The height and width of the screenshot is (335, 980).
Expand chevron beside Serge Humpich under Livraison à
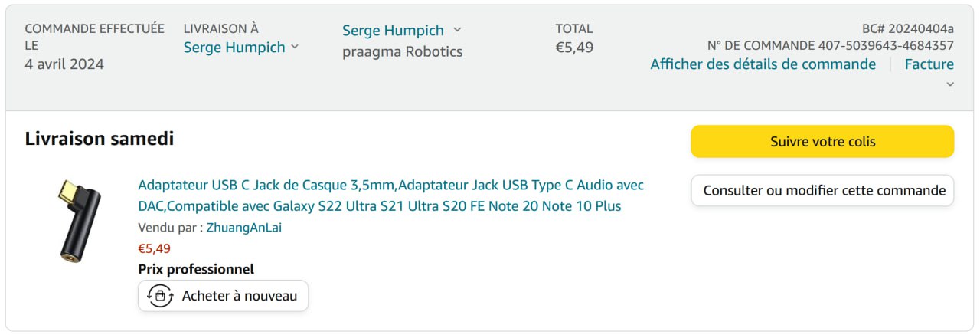[x=295, y=48]
